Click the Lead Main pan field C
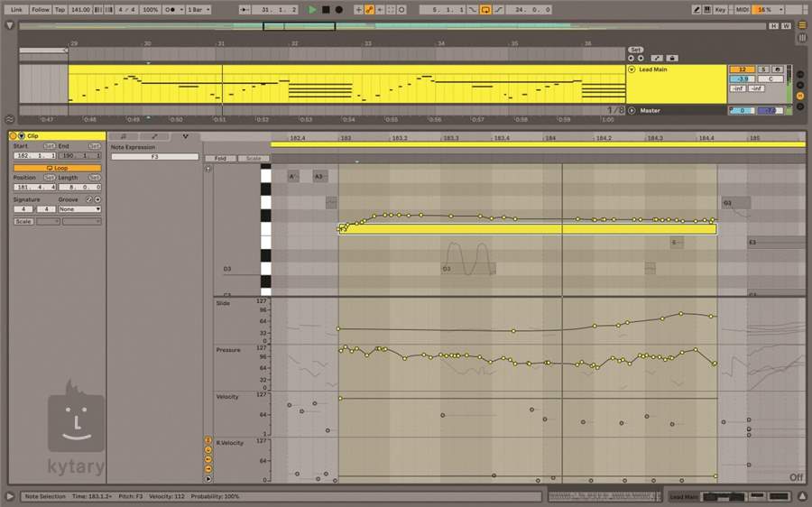Viewport: 812px width, 507px height. [x=770, y=79]
